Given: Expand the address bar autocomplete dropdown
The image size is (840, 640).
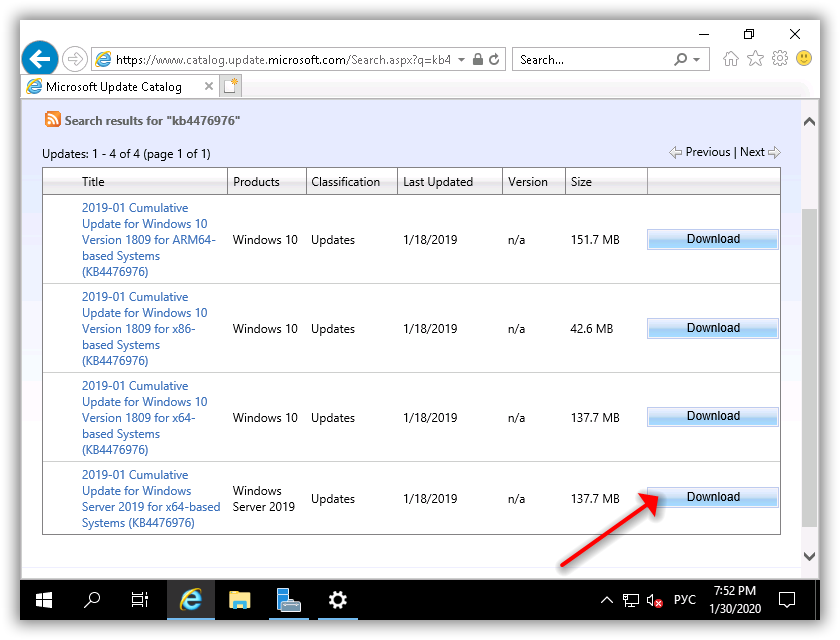Looking at the screenshot, I should [461, 59].
